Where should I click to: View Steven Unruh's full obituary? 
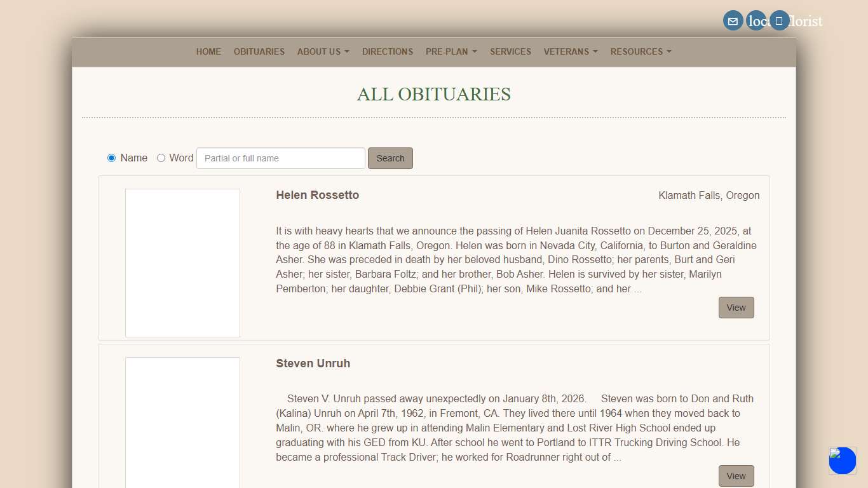[x=736, y=475]
